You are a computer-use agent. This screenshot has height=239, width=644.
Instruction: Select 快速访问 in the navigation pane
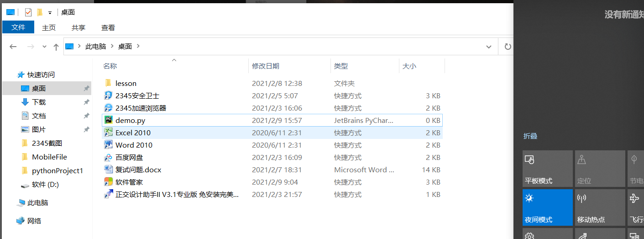pos(41,74)
